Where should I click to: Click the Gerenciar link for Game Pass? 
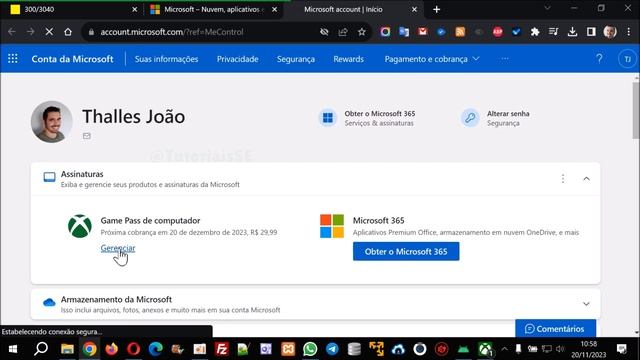pos(118,248)
